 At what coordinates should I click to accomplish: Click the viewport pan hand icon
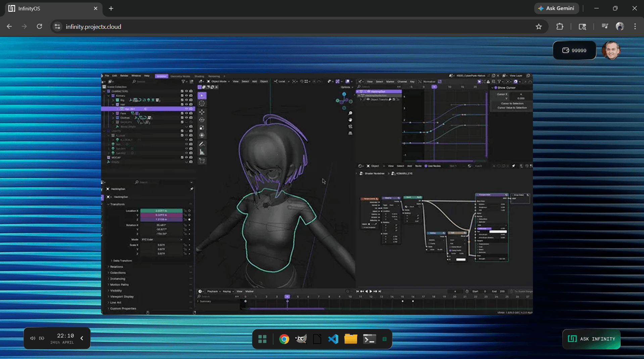tap(350, 120)
